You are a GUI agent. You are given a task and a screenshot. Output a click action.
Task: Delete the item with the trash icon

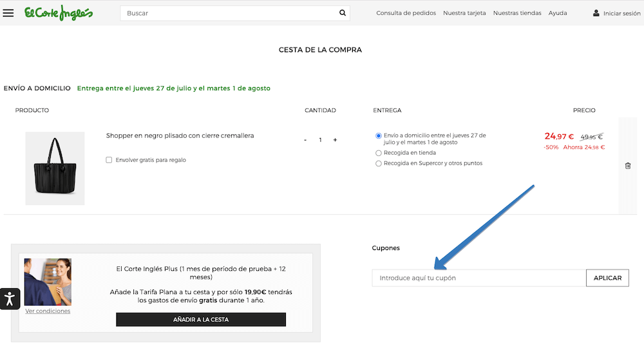(x=628, y=166)
